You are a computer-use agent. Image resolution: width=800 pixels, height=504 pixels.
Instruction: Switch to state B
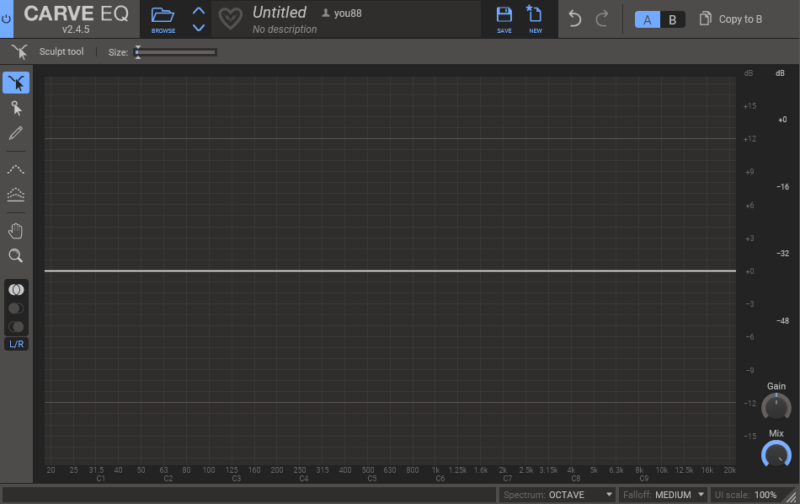673,19
